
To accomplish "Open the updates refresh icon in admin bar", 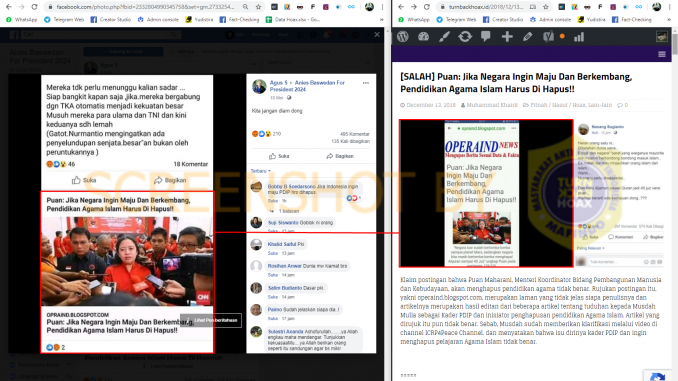I will [x=465, y=37].
